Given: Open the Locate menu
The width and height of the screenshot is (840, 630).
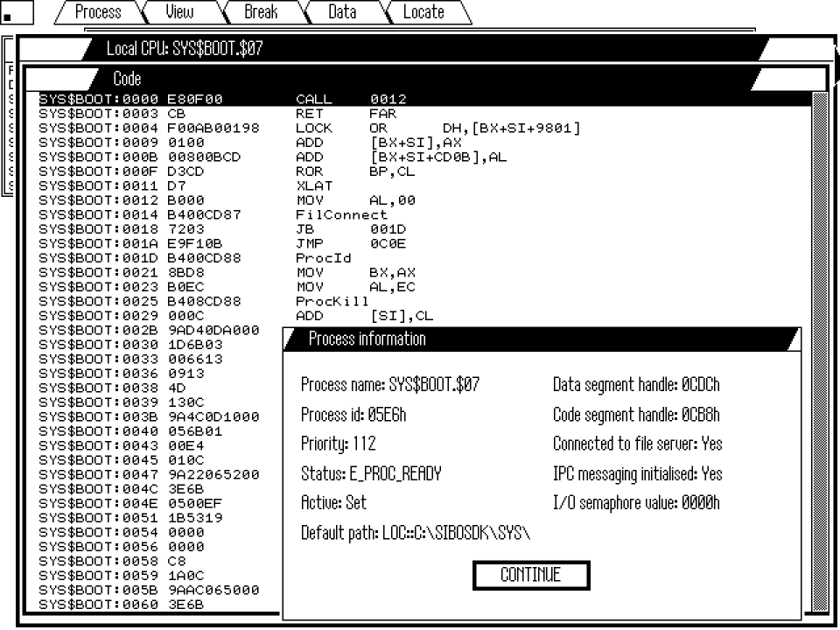Looking at the screenshot, I should (x=423, y=12).
